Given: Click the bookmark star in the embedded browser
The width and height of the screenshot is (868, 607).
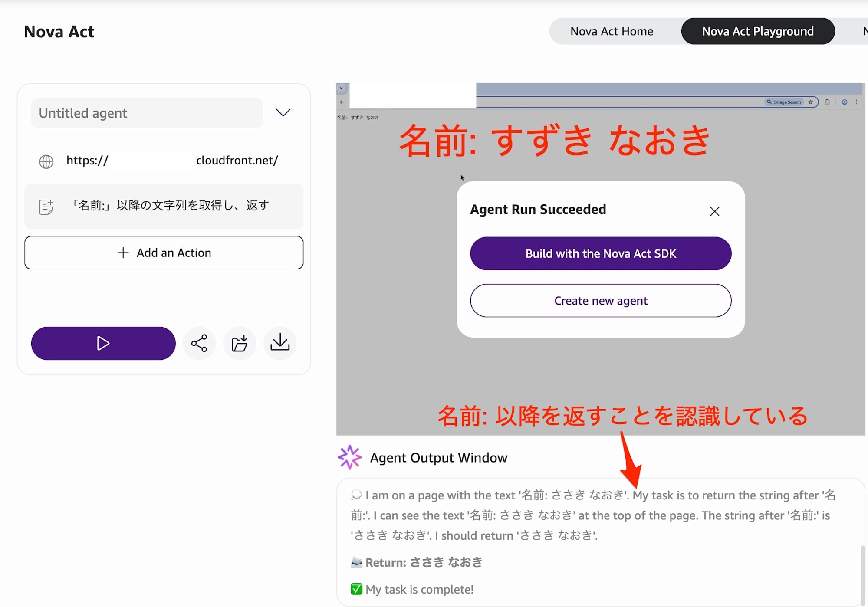Looking at the screenshot, I should tap(810, 102).
